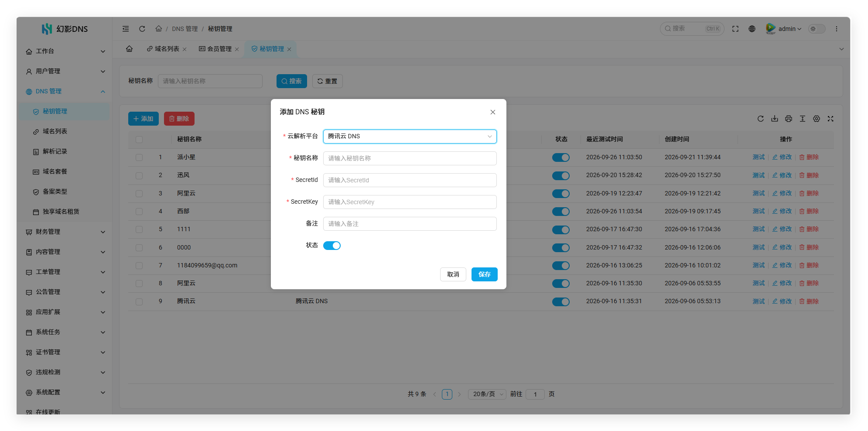Screen dimensions: 868x431
Task: Expand the table to fullscreen icon
Action: tap(830, 119)
